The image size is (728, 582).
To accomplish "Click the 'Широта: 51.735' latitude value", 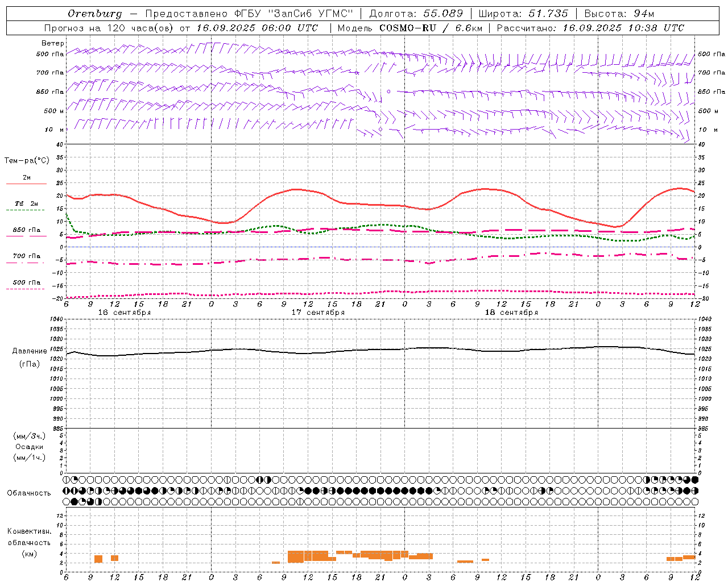I will [x=523, y=14].
